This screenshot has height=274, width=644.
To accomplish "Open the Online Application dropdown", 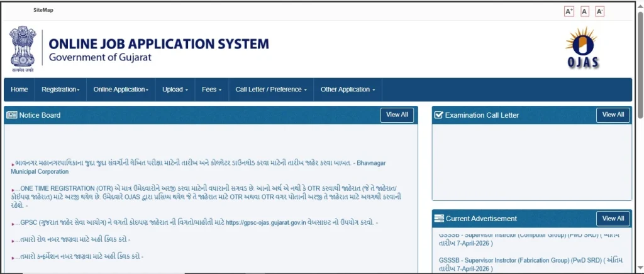I will click(x=121, y=89).
